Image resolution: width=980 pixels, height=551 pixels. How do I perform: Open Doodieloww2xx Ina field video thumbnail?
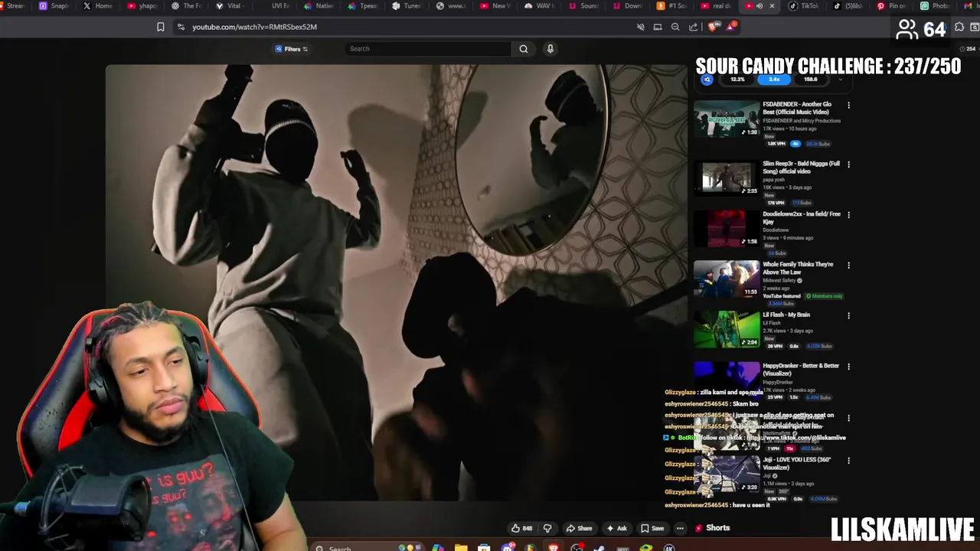727,228
